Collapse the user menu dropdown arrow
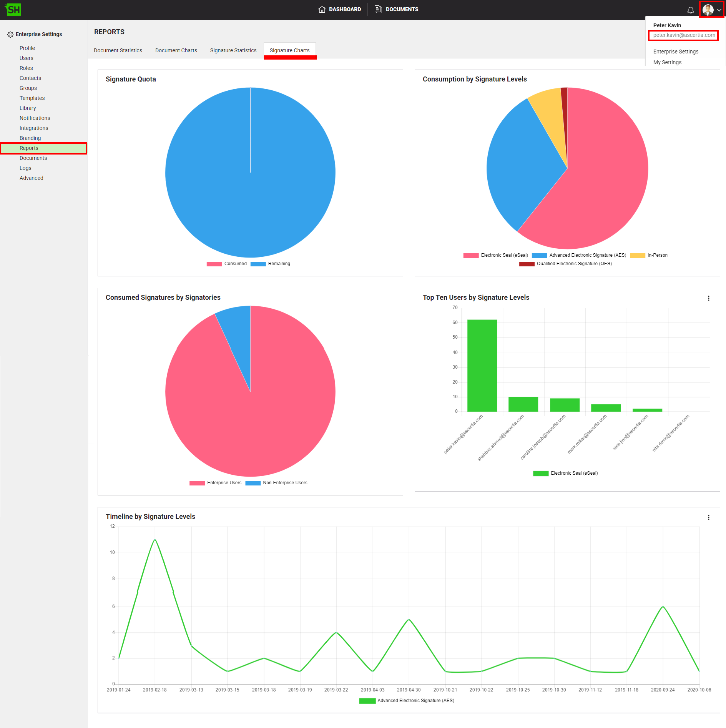Screen dimensions: 726x728 (x=719, y=10)
